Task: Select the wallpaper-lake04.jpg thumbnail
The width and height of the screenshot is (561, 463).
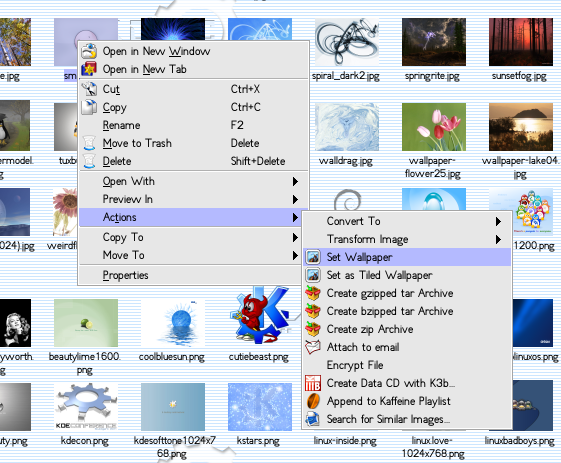Action: 521,127
